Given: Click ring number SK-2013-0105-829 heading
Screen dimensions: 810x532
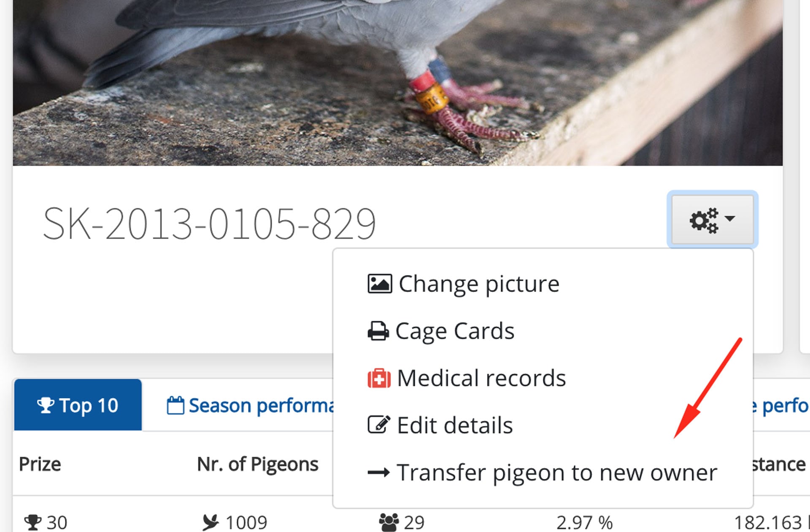Looking at the screenshot, I should [209, 223].
